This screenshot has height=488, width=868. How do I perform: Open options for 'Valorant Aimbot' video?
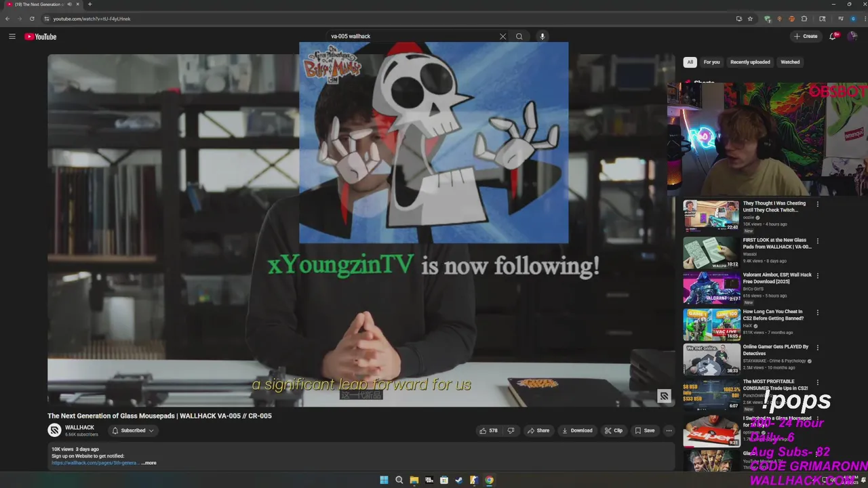(x=817, y=276)
